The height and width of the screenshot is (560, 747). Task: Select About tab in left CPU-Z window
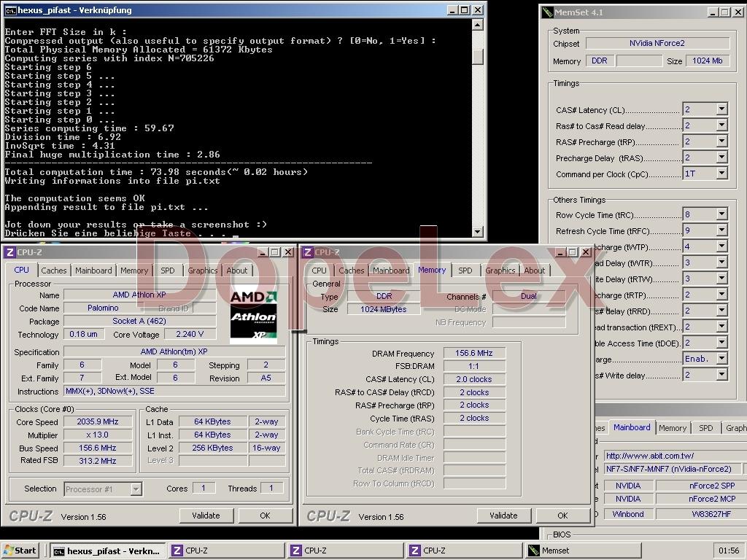(x=237, y=271)
